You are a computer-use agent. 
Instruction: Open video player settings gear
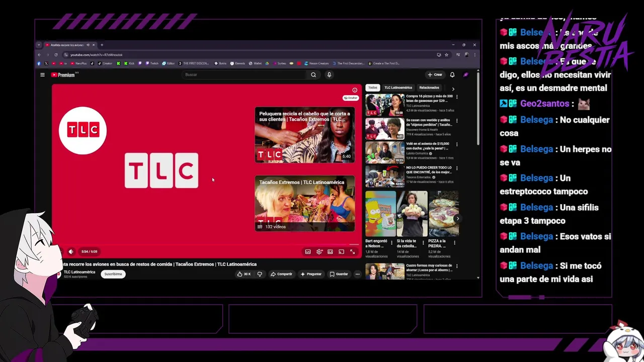click(319, 251)
